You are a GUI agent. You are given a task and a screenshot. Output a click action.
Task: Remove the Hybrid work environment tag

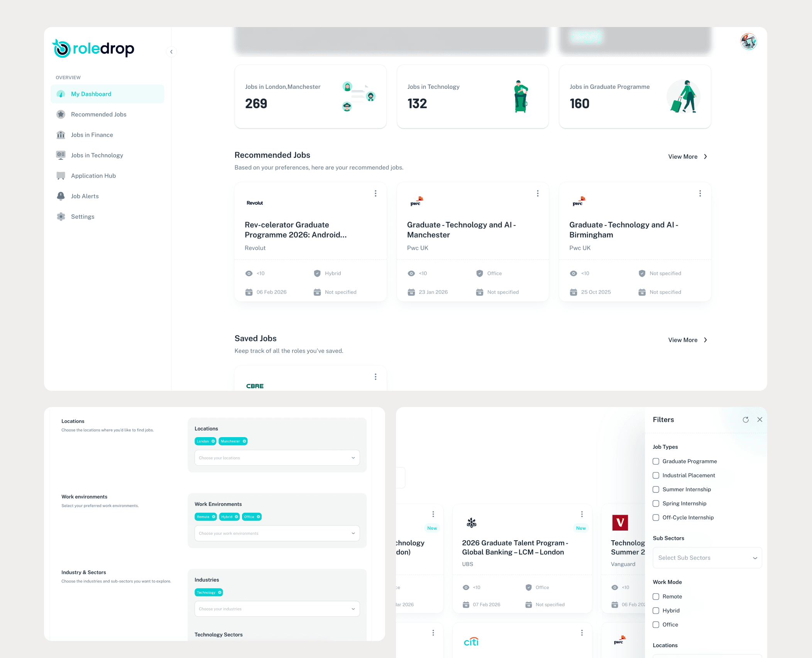(237, 517)
